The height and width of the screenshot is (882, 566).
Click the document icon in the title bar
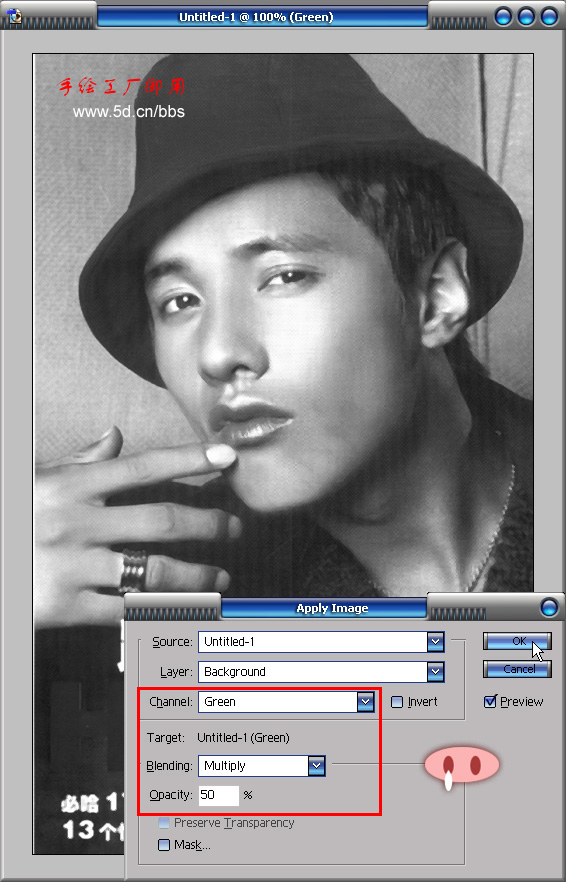[15, 16]
